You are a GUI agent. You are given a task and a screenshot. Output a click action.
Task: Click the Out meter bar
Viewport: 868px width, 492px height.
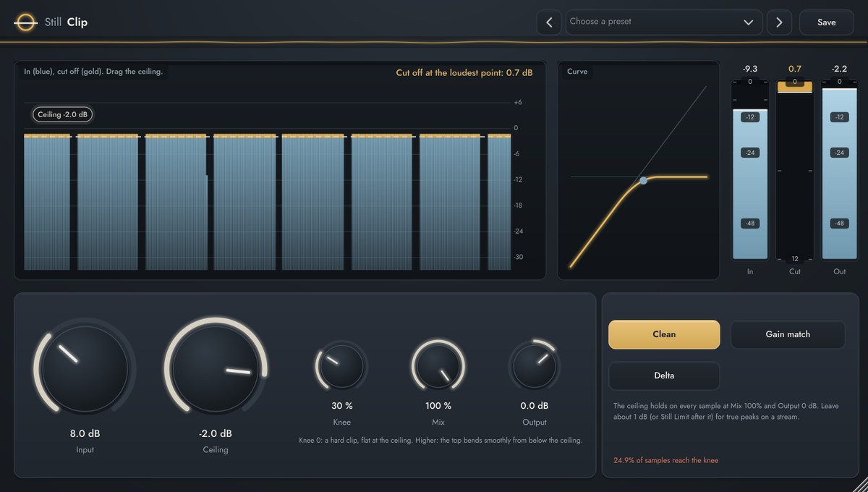(x=839, y=169)
